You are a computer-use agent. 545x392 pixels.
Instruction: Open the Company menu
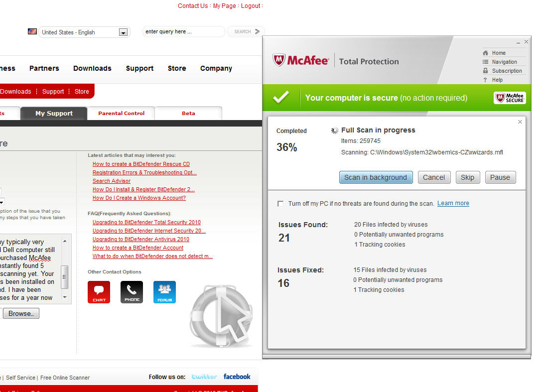click(216, 68)
